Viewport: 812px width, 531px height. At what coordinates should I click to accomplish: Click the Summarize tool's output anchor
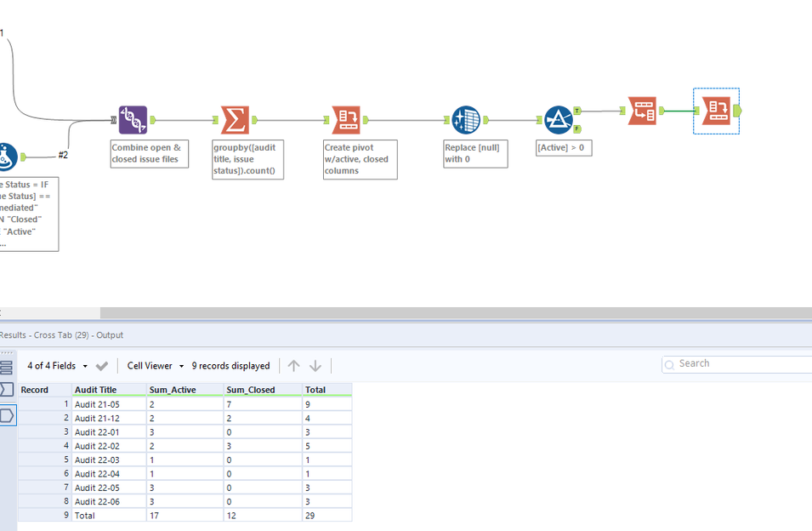254,120
